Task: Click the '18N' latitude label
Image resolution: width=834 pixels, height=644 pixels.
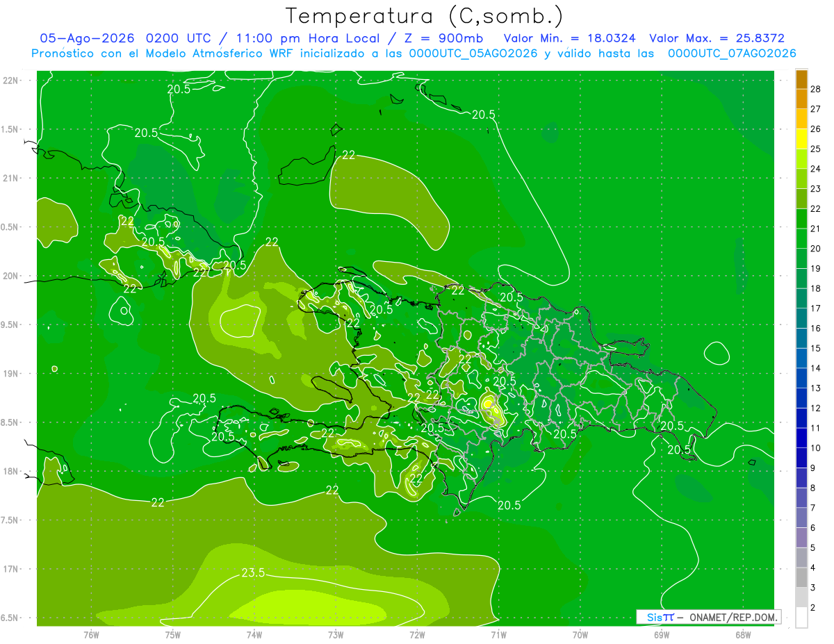Action: (11, 472)
